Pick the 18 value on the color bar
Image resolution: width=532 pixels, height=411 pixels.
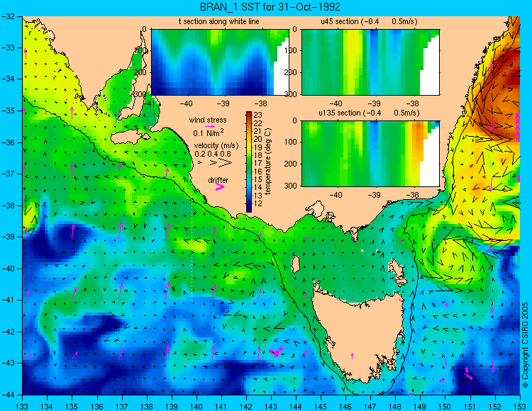click(x=257, y=155)
